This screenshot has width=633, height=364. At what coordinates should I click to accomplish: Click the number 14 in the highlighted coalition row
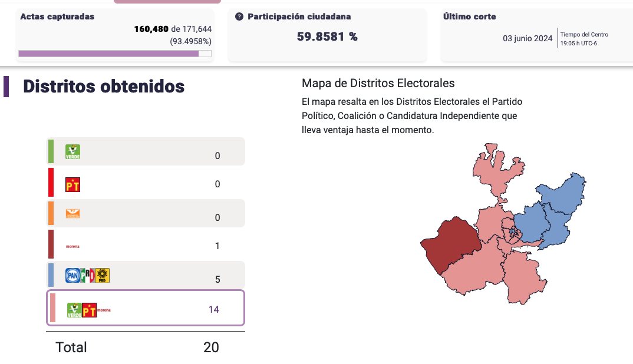[x=213, y=309]
